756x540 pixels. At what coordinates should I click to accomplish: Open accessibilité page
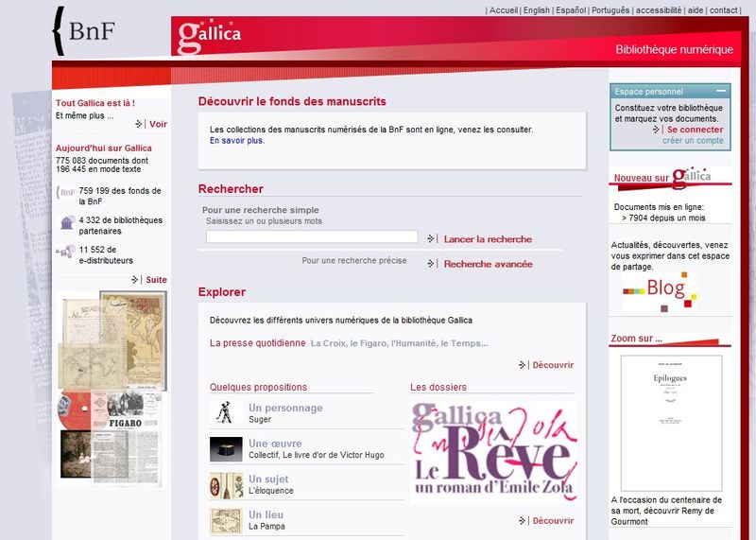tap(659, 10)
